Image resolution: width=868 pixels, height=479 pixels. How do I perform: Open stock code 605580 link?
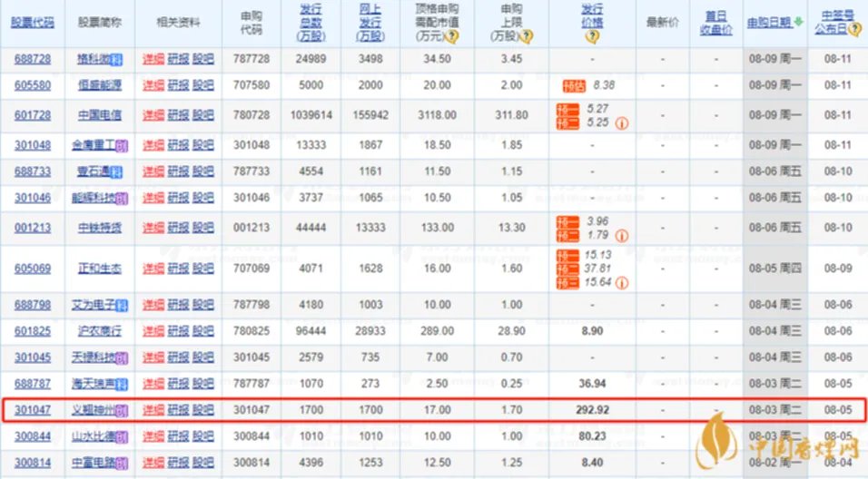click(33, 85)
